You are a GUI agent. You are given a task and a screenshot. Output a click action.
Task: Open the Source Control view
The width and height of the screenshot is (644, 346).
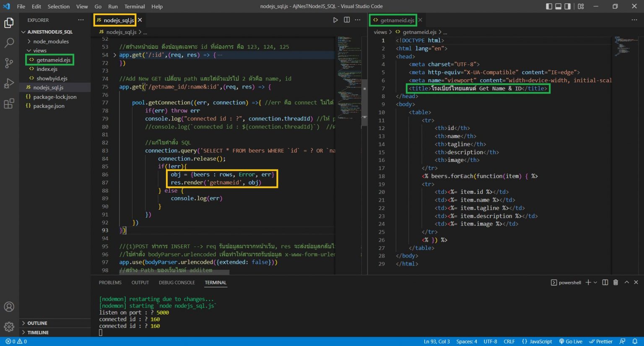point(9,63)
